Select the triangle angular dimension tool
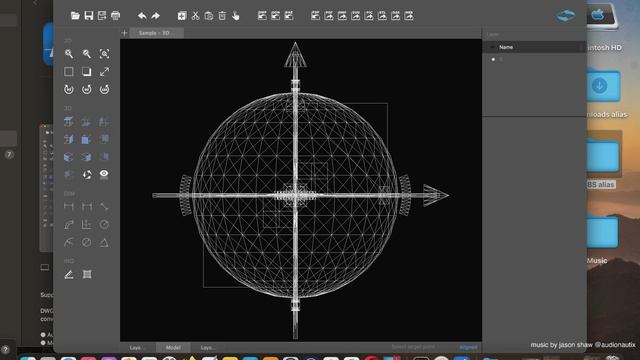 (x=104, y=242)
